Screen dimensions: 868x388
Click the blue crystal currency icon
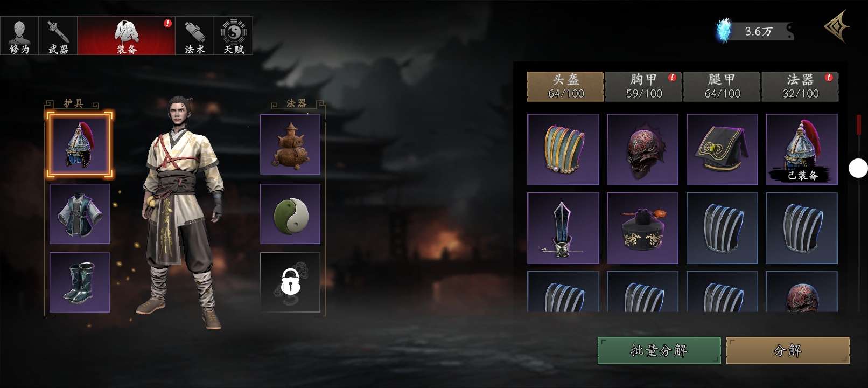(724, 31)
